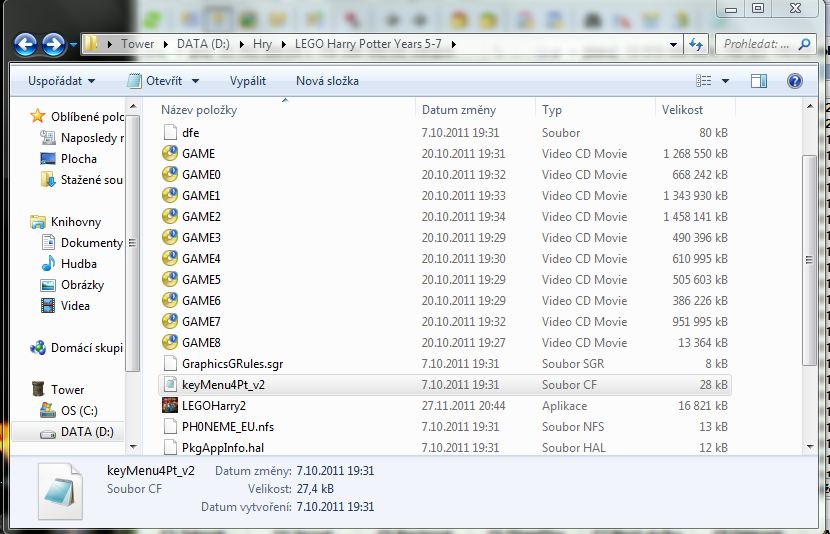Sort by the Velikost column header
Viewport: 830px width, 534px height.
tap(681, 110)
